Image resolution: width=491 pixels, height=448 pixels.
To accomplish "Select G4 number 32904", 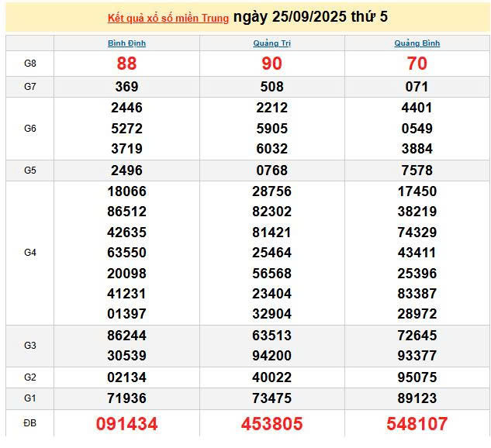I will pos(271,314).
